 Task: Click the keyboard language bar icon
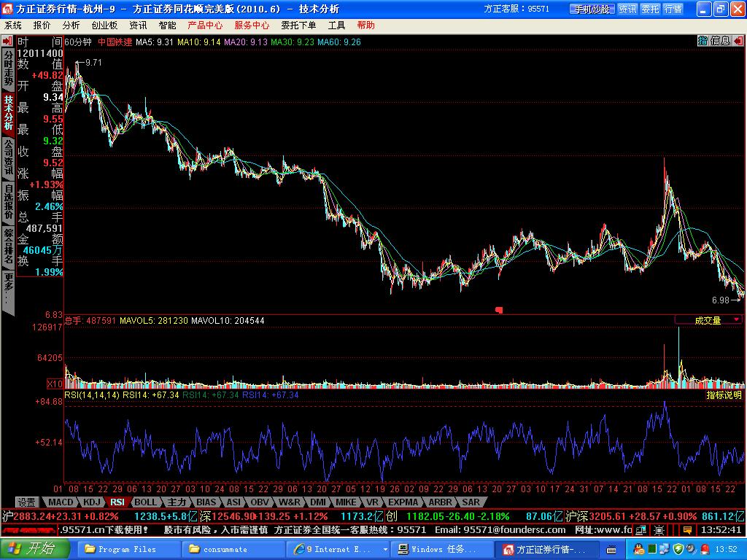[611, 550]
